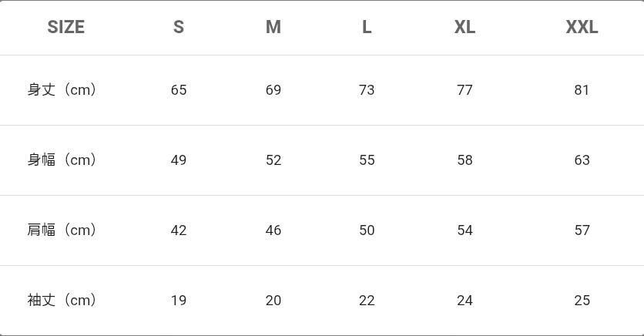Image resolution: width=644 pixels, height=336 pixels.
Task: Click the XXL size column header
Action: tap(582, 27)
